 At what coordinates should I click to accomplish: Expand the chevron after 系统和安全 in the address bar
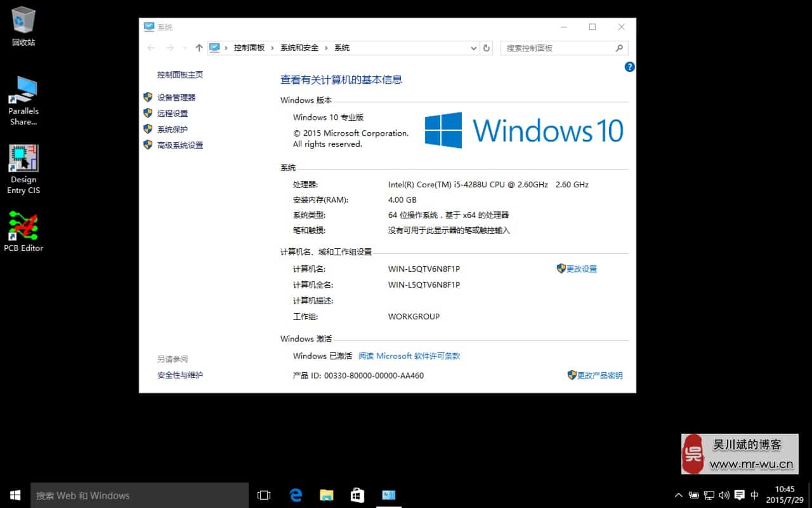coord(327,48)
